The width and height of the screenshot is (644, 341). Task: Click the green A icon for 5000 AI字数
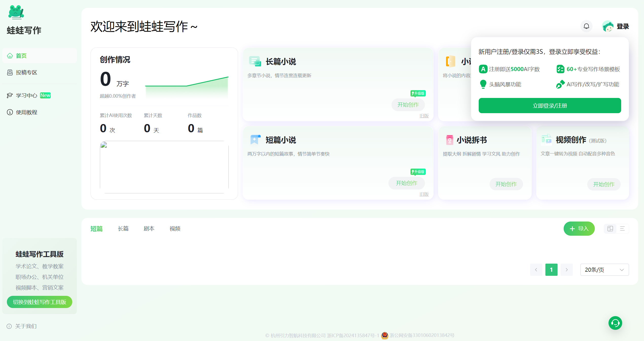tap(483, 69)
